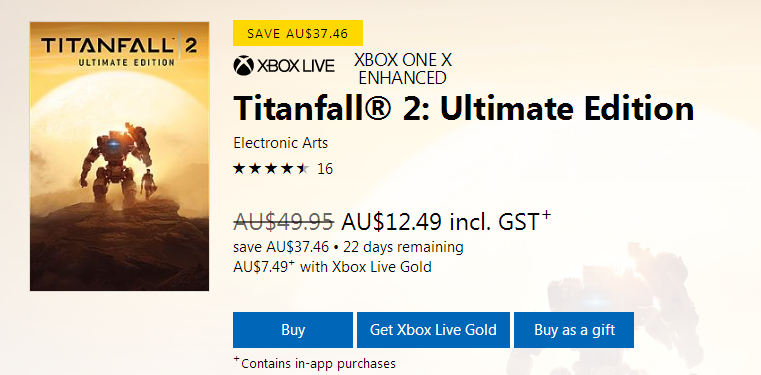Click the 22 days remaining text
761x375 pixels.
point(403,247)
